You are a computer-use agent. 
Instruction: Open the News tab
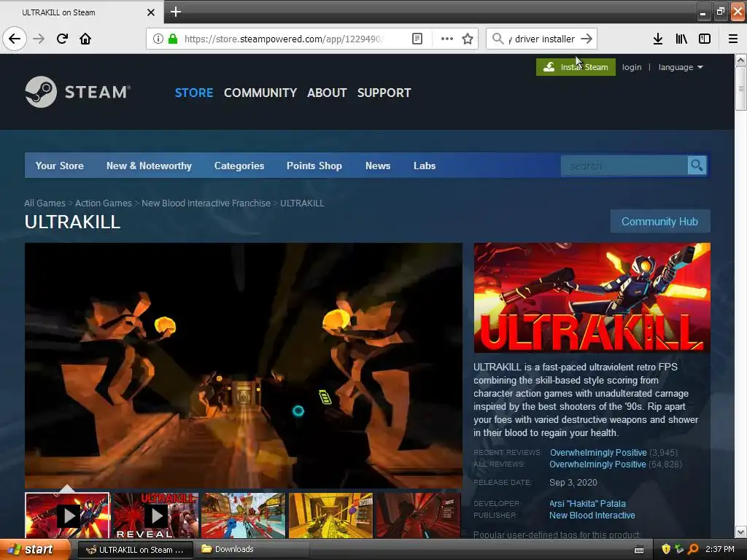[378, 166]
